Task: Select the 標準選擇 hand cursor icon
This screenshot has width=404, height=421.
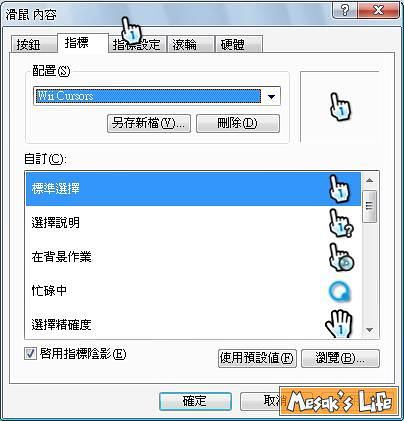Action: 340,189
